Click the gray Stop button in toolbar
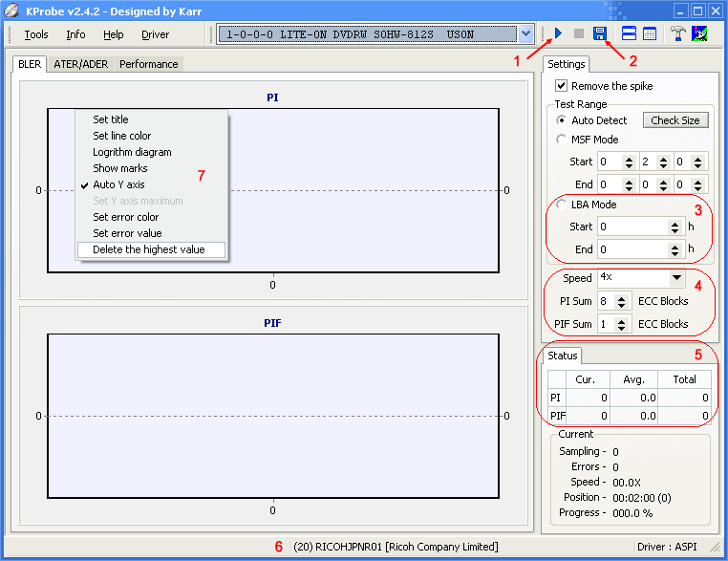728x561 pixels. pos(578,34)
